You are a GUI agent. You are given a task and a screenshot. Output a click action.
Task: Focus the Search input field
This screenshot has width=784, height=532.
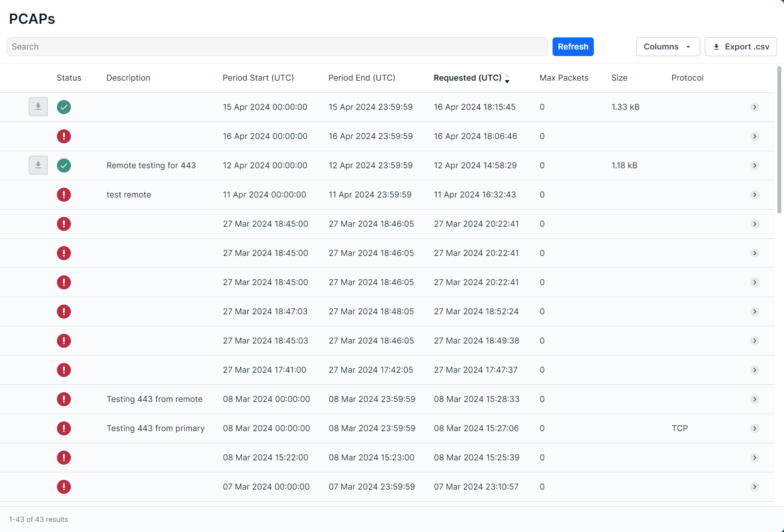(277, 47)
